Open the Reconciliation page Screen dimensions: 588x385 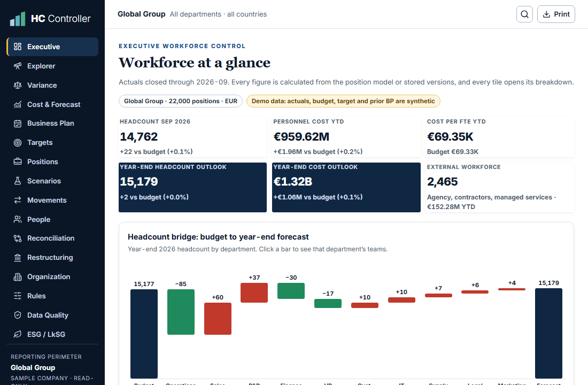coord(52,238)
